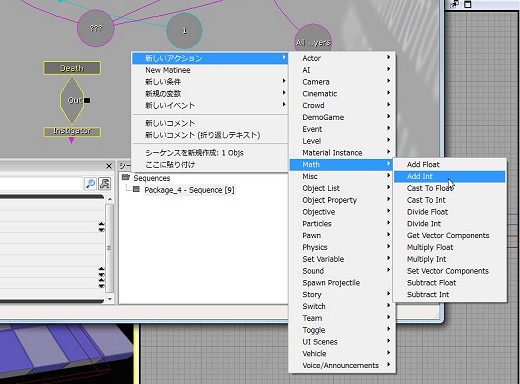The image size is (520, 384).
Task: Close the properties panel with the X
Action: click(x=109, y=166)
